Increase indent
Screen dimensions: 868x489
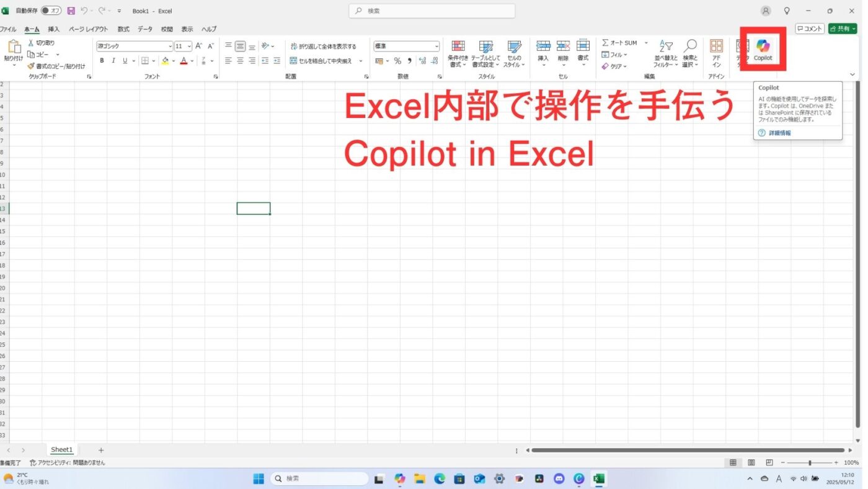coord(277,61)
